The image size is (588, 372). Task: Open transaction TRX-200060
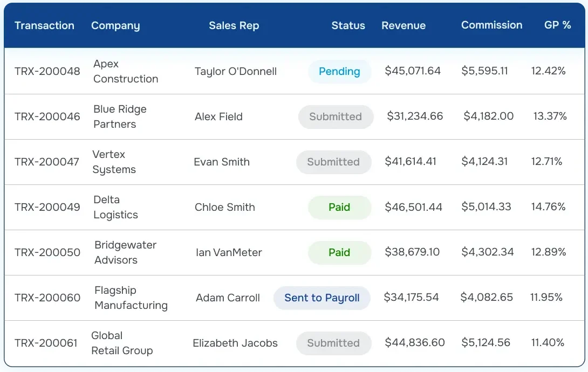(x=47, y=298)
